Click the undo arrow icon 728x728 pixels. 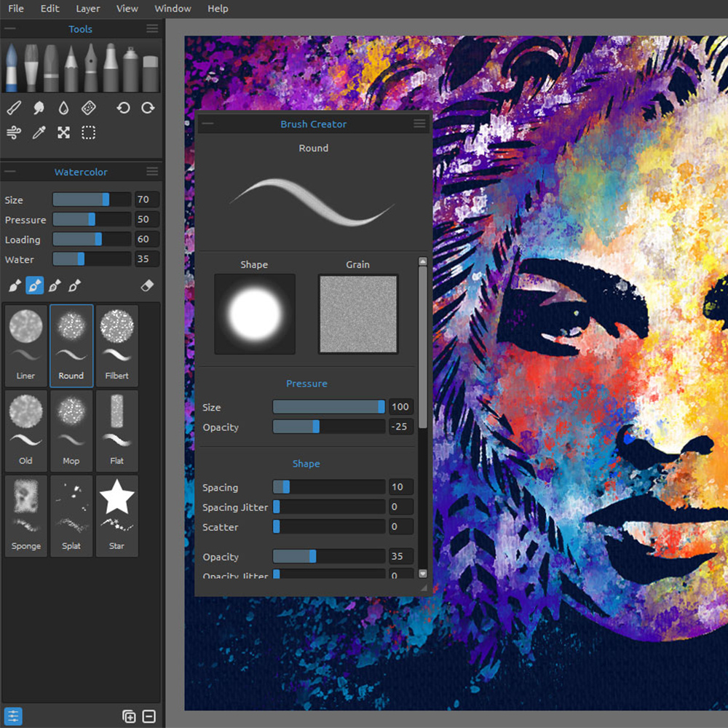coord(123,108)
